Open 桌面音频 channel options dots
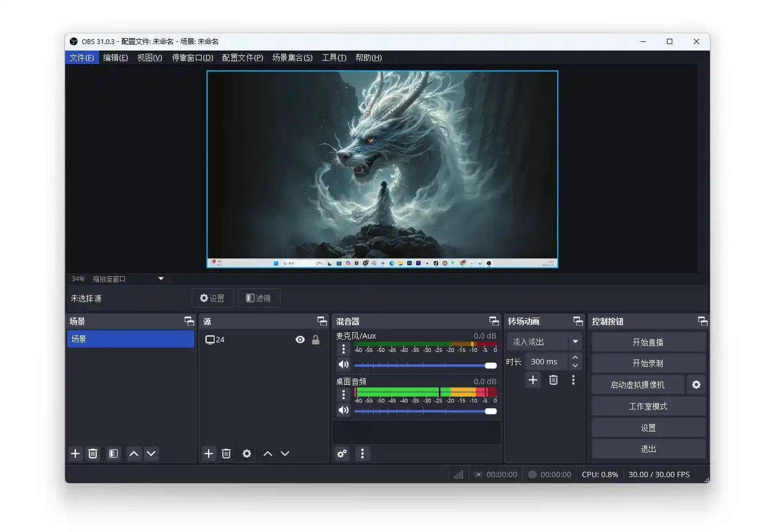This screenshot has width=775, height=532. tap(344, 395)
